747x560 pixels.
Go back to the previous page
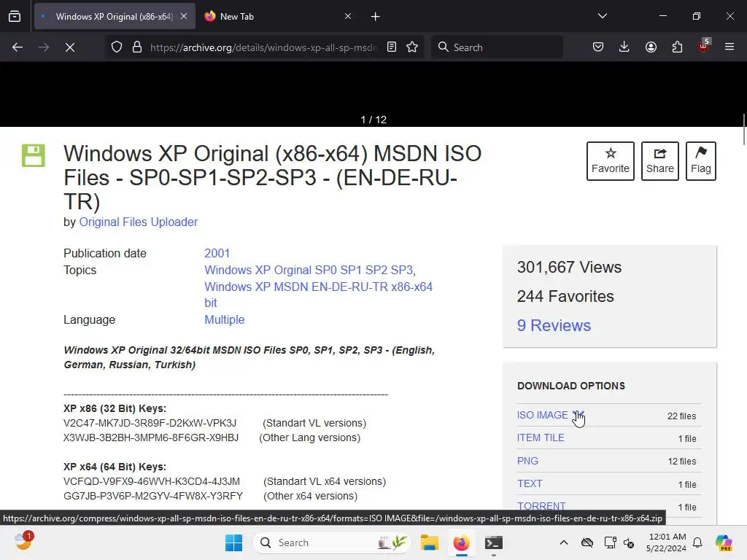[18, 47]
